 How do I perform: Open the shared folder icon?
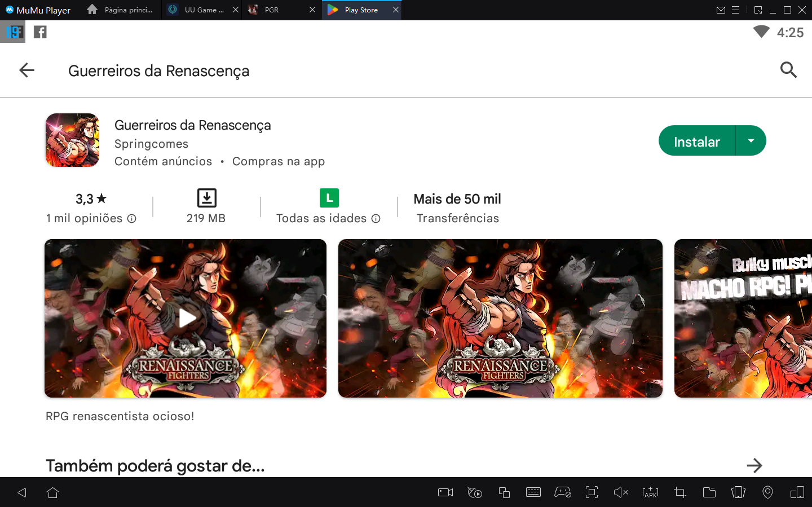coord(709,492)
